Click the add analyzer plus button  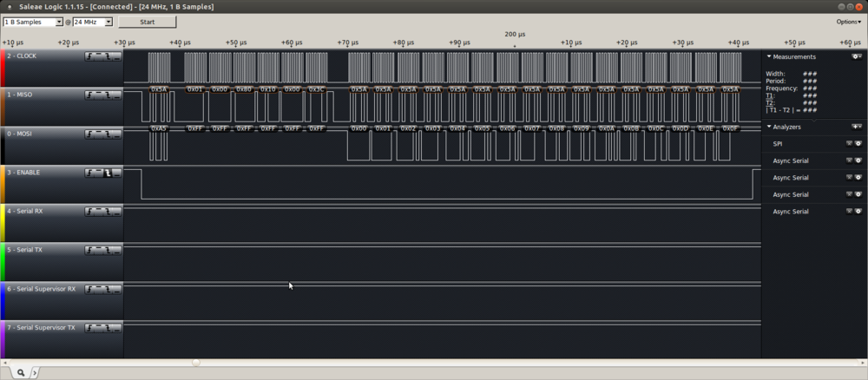coord(857,127)
